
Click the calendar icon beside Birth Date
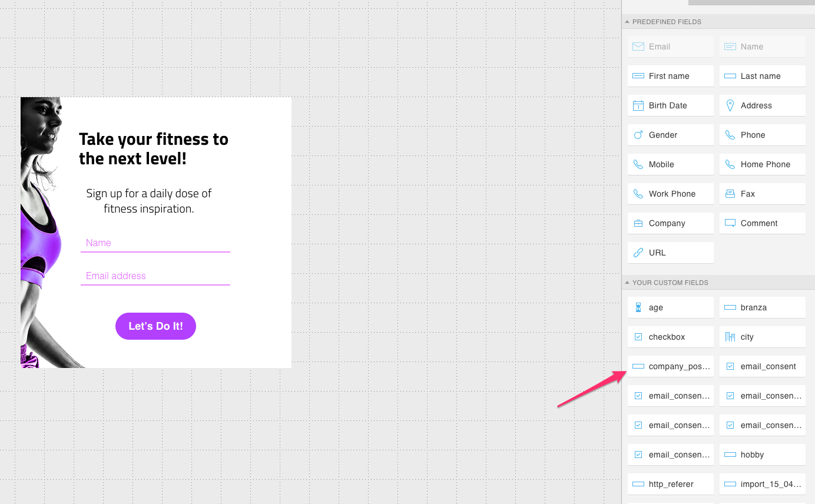pos(638,105)
